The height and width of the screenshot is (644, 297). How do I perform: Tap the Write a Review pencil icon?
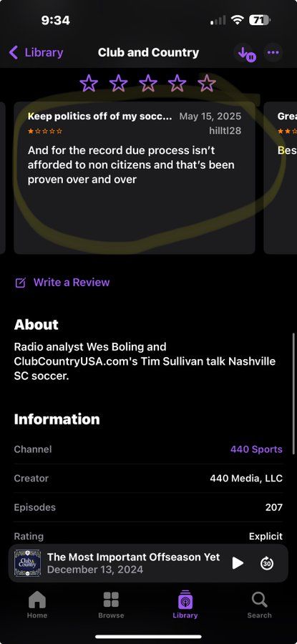tap(20, 283)
